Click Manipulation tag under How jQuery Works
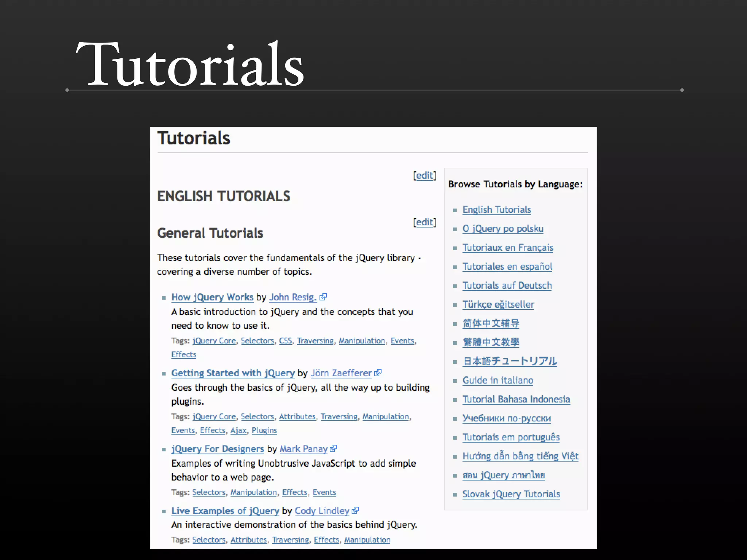The height and width of the screenshot is (560, 747). click(362, 341)
